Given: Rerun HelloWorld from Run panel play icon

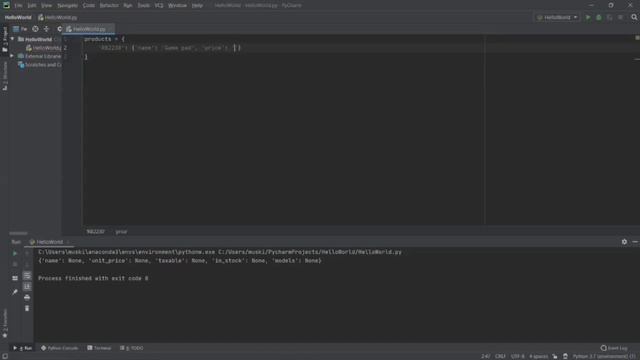Looking at the screenshot, I should (x=15, y=253).
